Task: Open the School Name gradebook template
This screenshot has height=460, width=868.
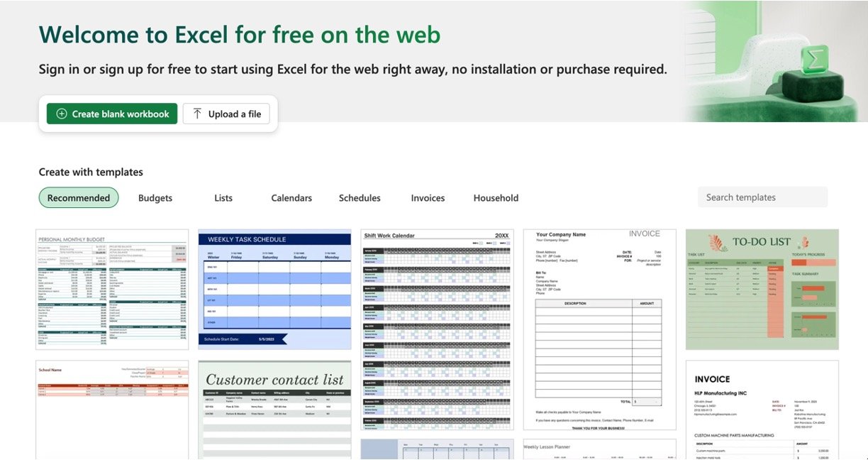Action: click(112, 410)
